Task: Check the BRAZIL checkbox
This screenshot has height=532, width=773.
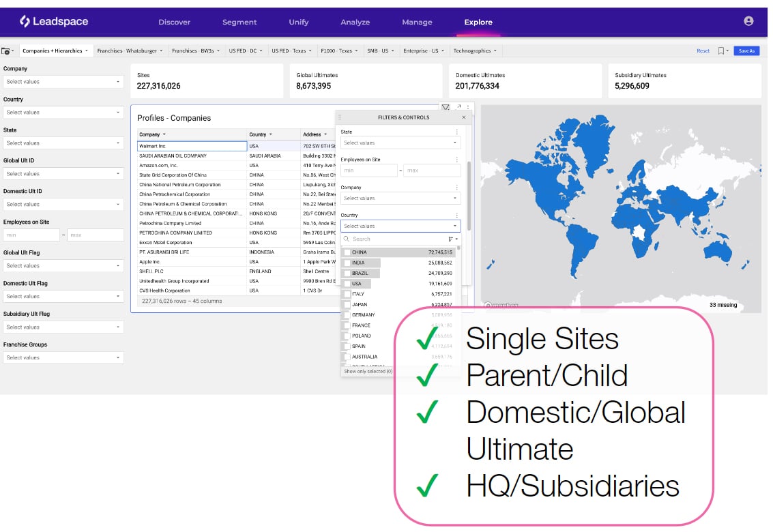Action: point(347,273)
